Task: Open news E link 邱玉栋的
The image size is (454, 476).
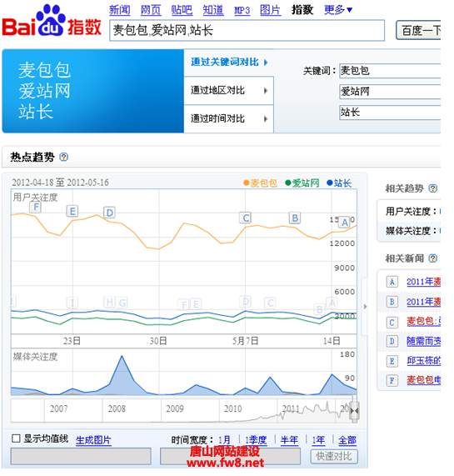Action: pos(423,361)
